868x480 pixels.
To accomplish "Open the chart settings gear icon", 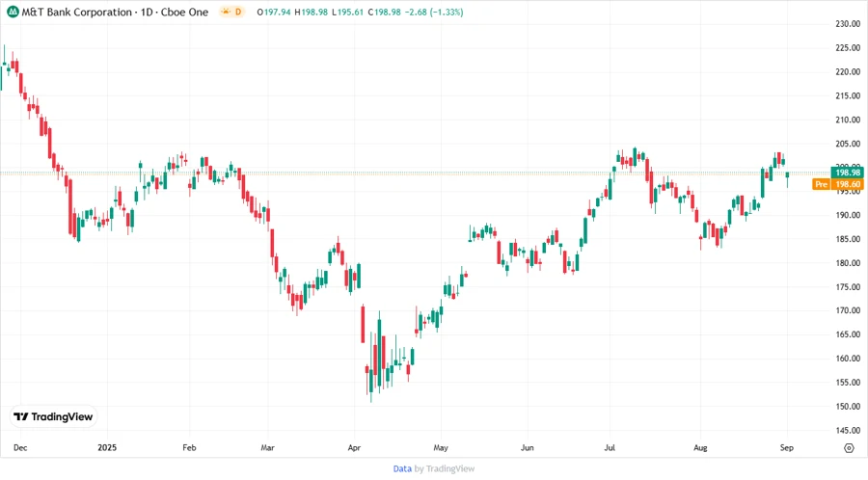I will (849, 448).
